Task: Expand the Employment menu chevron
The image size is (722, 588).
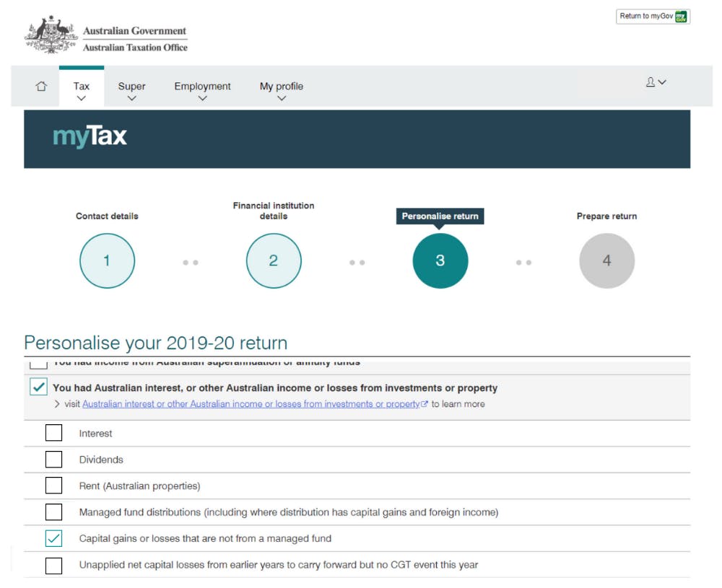Action: pos(203,98)
